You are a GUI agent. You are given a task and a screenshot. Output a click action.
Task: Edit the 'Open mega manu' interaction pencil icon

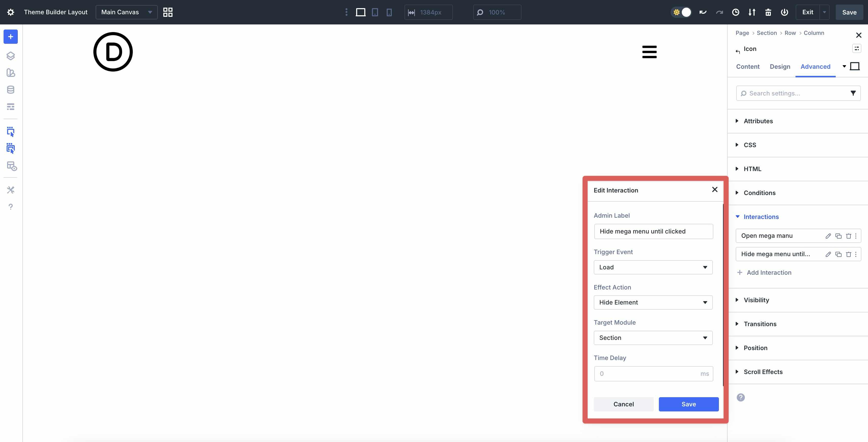[828, 236]
